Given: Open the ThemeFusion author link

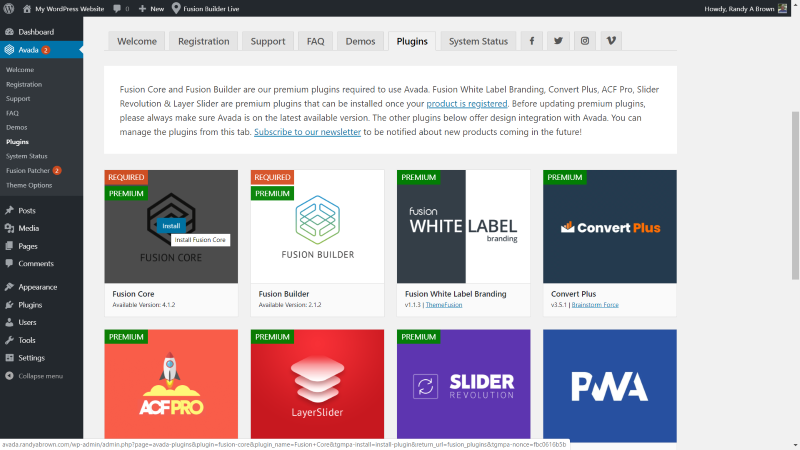Looking at the screenshot, I should [444, 305].
